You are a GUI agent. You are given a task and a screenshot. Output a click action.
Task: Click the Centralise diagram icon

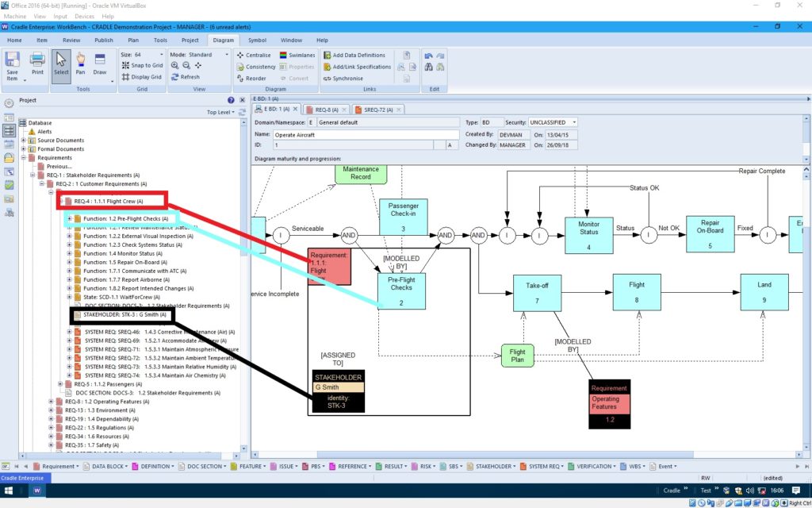pyautogui.click(x=255, y=56)
